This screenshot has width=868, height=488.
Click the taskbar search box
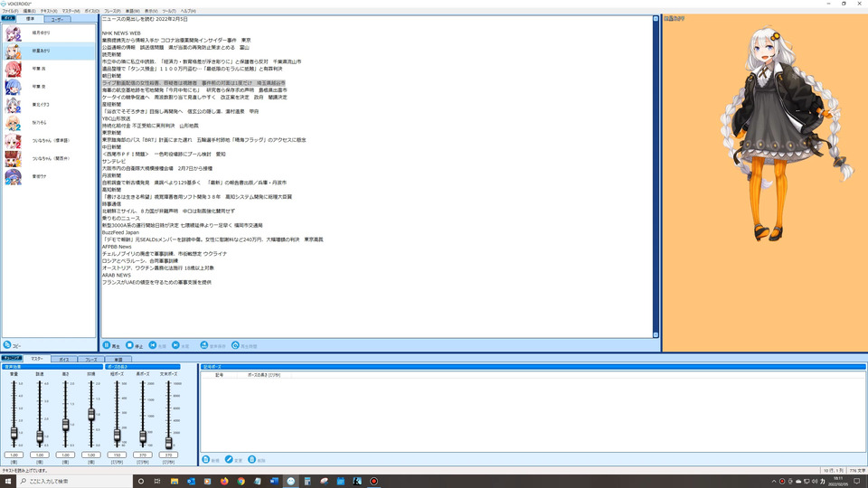75,481
